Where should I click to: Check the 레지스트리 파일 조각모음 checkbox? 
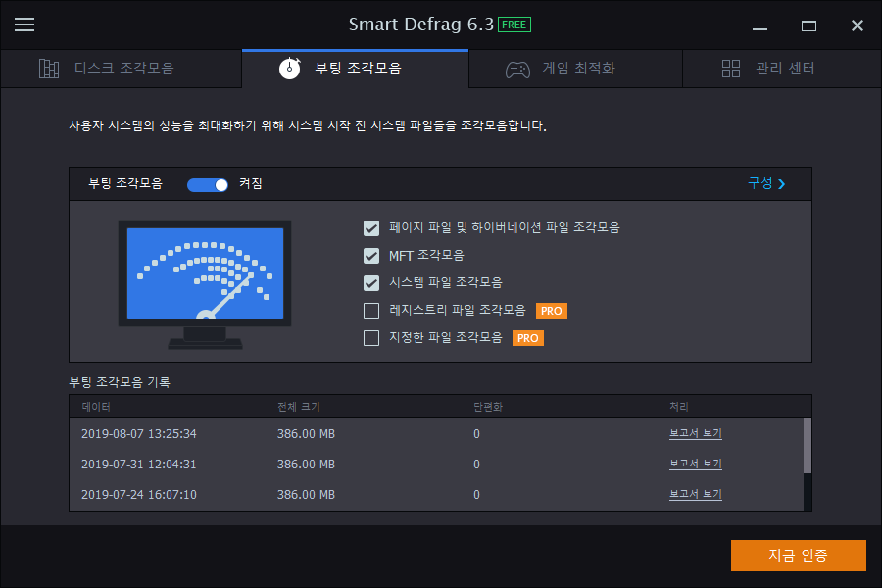coord(371,310)
